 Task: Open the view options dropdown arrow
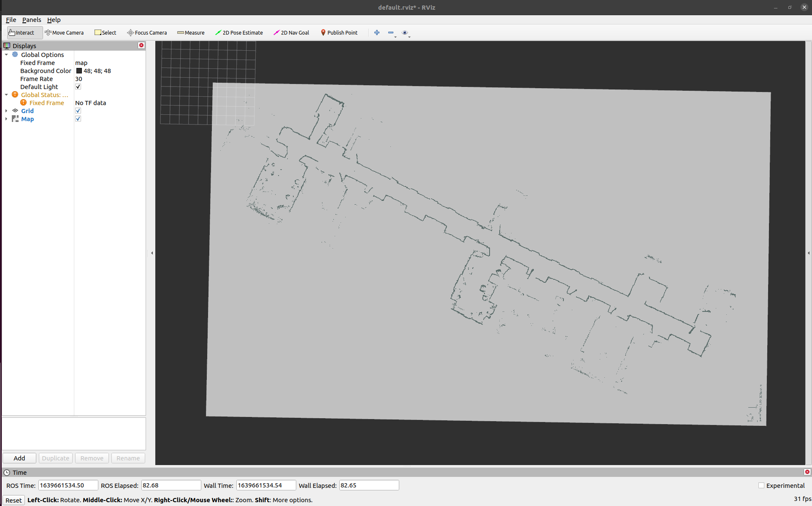409,37
